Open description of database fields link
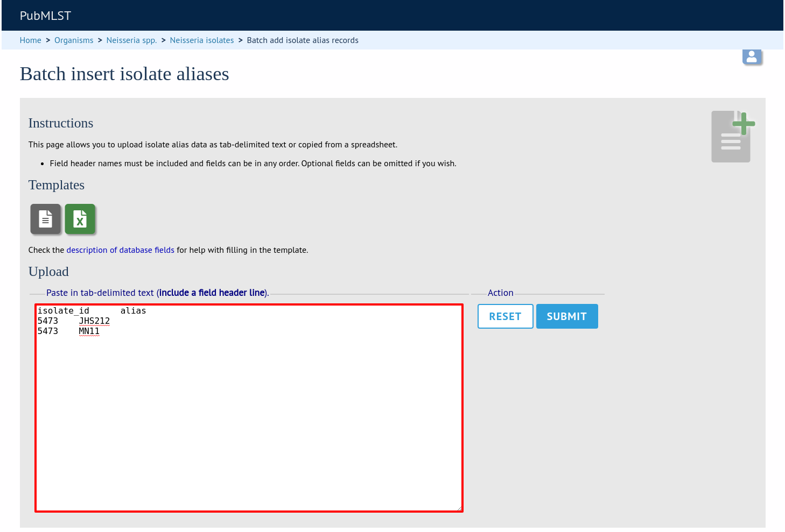 [x=121, y=250]
